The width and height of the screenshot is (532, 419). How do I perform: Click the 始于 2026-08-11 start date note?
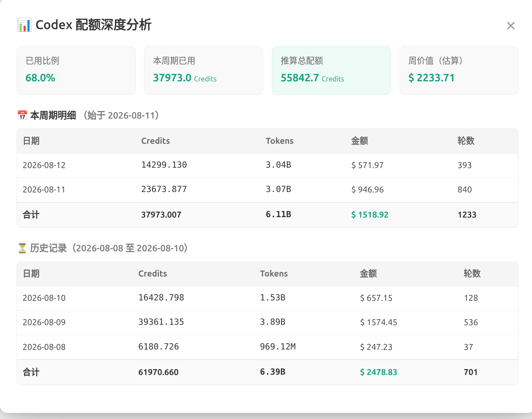pos(121,115)
